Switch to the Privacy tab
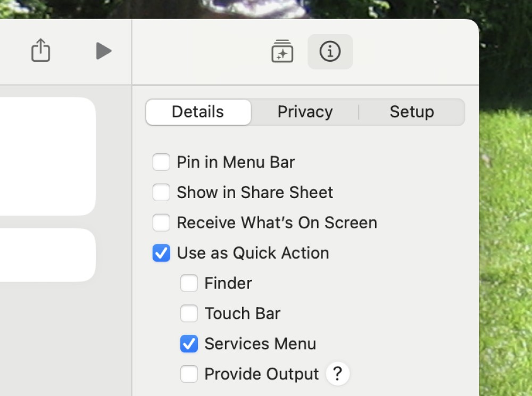 pos(305,112)
